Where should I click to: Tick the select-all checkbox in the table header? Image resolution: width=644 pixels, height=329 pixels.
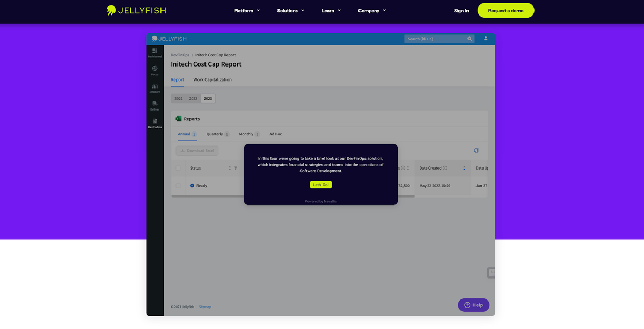(178, 168)
